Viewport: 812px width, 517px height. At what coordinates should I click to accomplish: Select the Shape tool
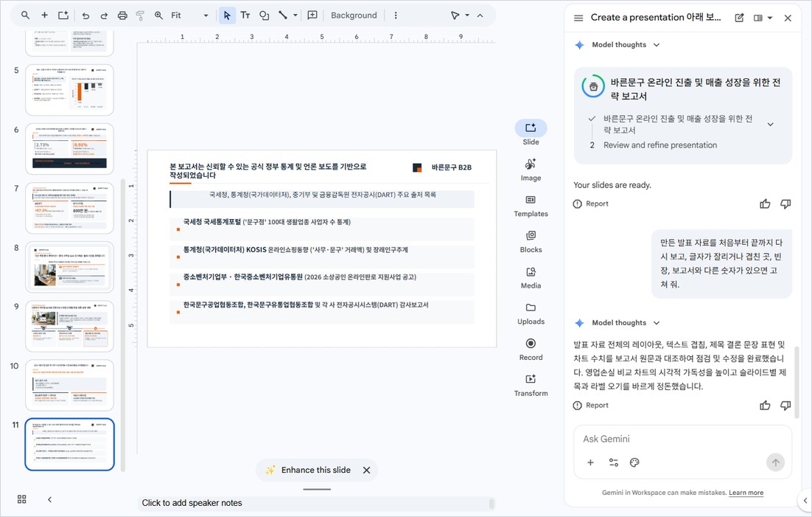click(264, 15)
